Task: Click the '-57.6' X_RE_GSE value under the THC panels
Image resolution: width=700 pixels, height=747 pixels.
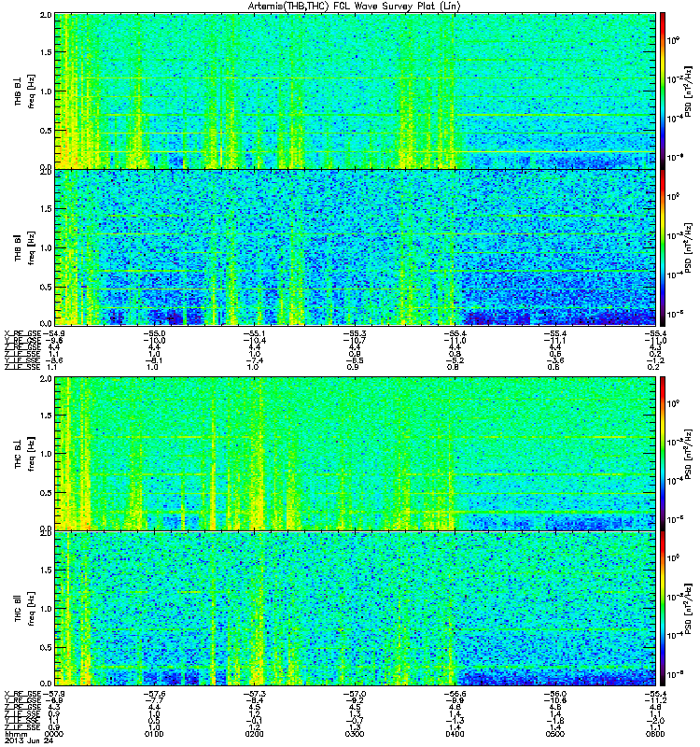Action: [x=154, y=694]
